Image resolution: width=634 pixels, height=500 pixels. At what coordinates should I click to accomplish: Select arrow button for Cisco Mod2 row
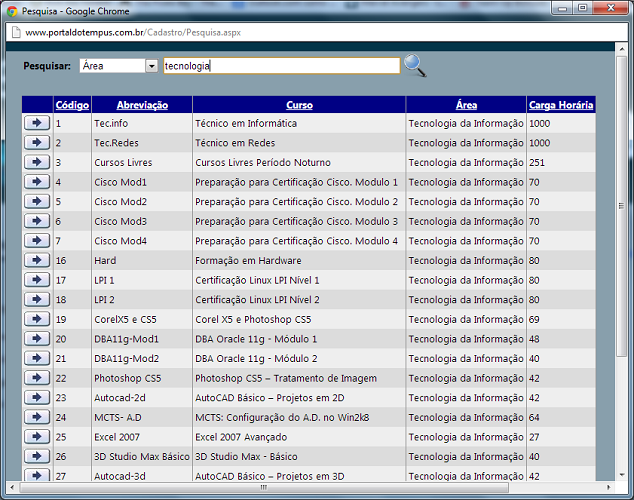(37, 201)
